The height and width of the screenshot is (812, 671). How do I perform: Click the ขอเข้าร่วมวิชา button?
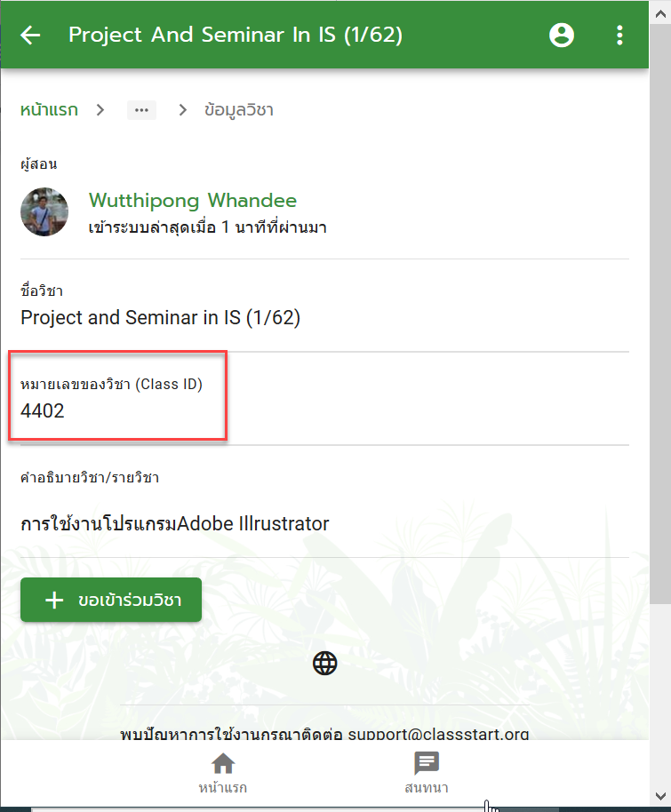coord(111,600)
